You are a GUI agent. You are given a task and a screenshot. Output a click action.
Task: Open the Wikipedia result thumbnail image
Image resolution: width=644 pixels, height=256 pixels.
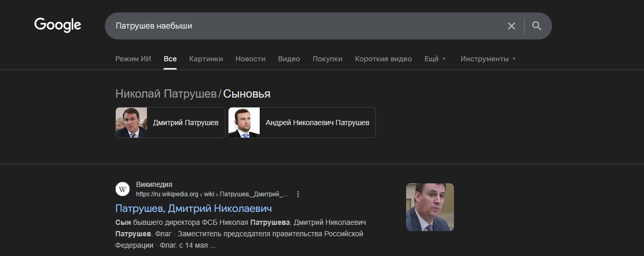tap(430, 207)
